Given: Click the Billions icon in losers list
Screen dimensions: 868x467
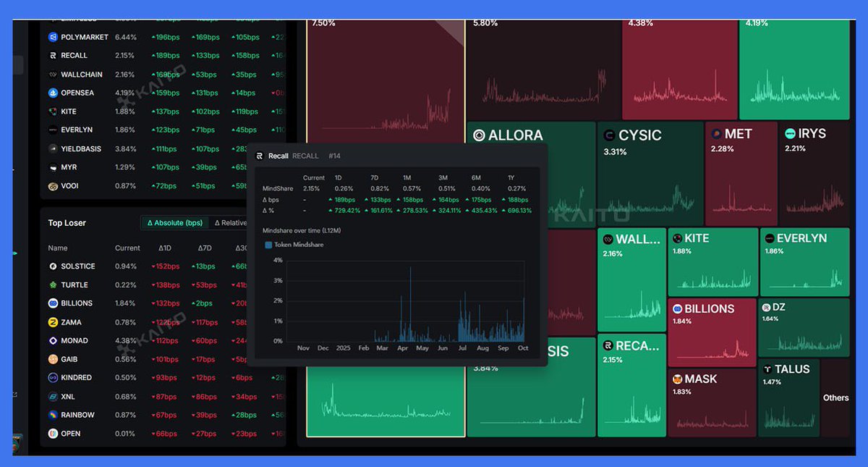Looking at the screenshot, I should pyautogui.click(x=53, y=303).
